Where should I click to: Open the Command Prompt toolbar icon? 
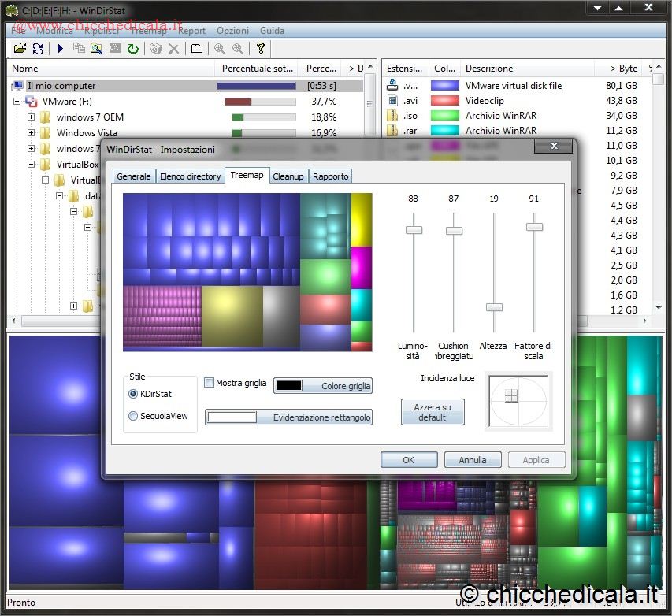pyautogui.click(x=115, y=49)
